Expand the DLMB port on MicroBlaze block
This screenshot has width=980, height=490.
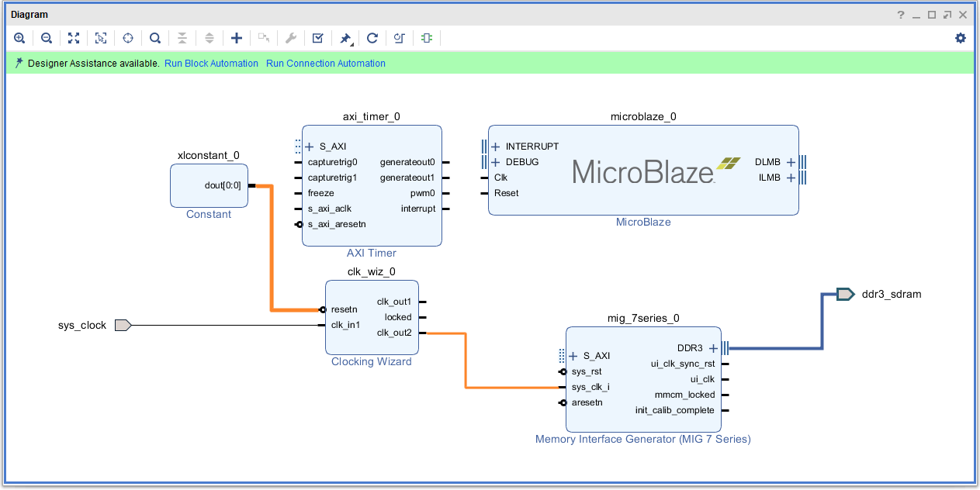pos(791,162)
